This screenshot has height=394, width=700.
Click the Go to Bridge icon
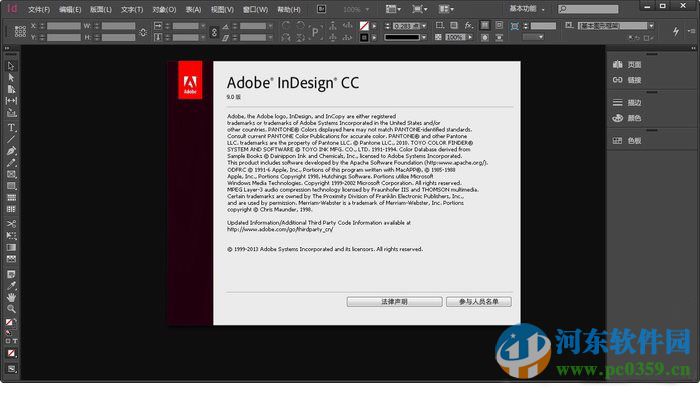[321, 9]
